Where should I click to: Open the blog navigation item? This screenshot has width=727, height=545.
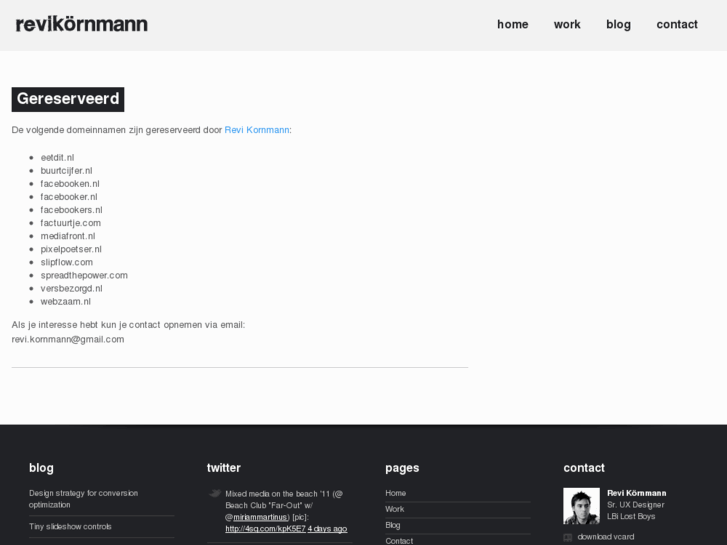[618, 24]
